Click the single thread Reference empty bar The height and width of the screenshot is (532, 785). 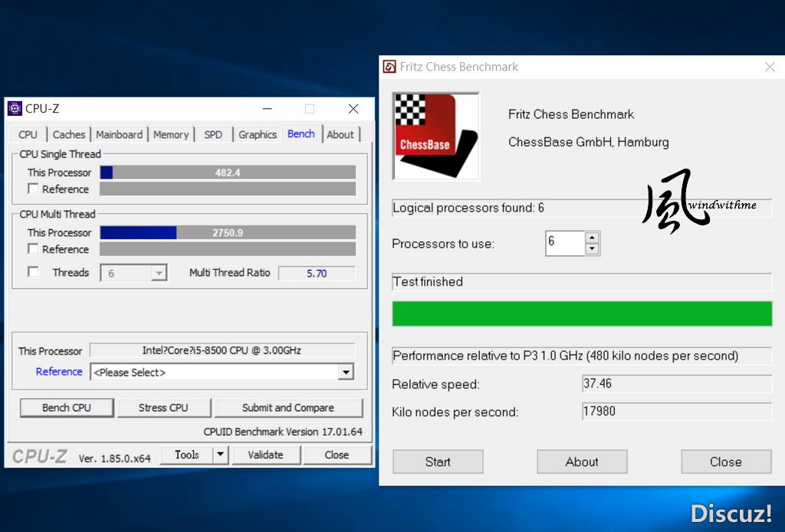pyautogui.click(x=228, y=189)
